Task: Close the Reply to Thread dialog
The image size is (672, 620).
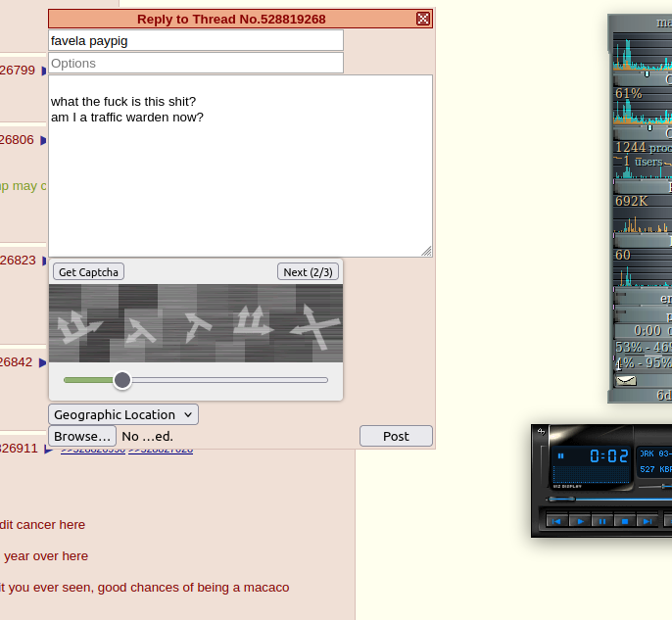Action: point(423,19)
